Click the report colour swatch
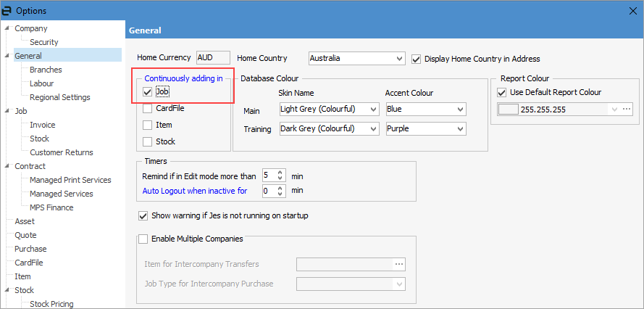 (509, 110)
